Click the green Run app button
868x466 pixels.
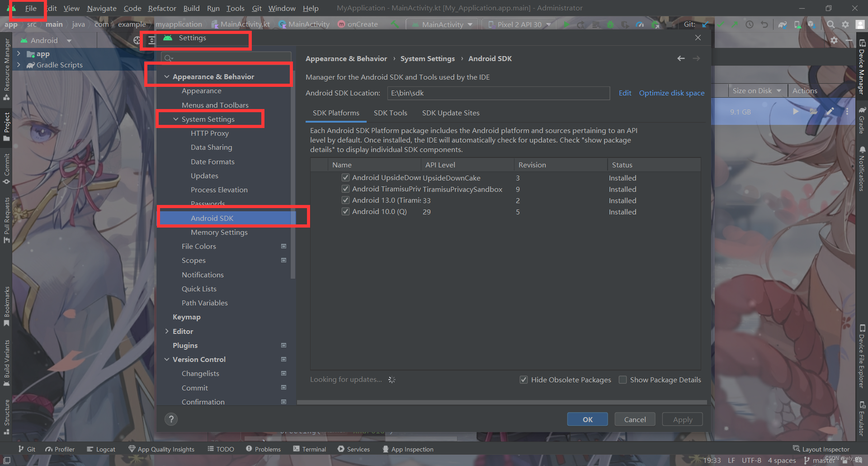566,24
